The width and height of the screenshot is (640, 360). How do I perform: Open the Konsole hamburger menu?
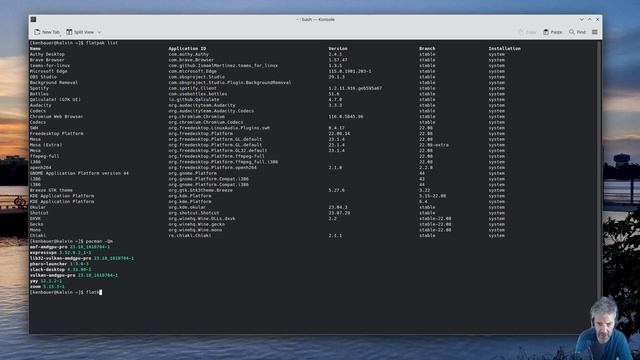pos(595,32)
